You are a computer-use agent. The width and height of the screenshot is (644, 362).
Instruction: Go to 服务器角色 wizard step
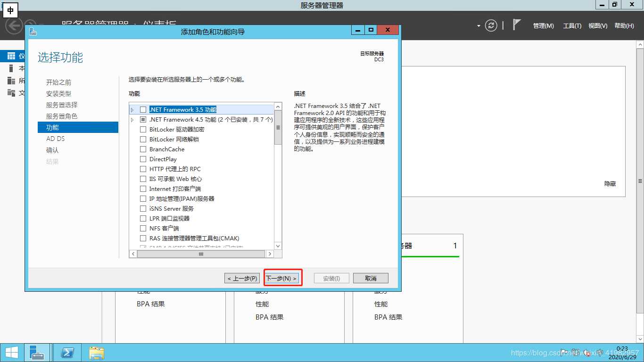[62, 116]
